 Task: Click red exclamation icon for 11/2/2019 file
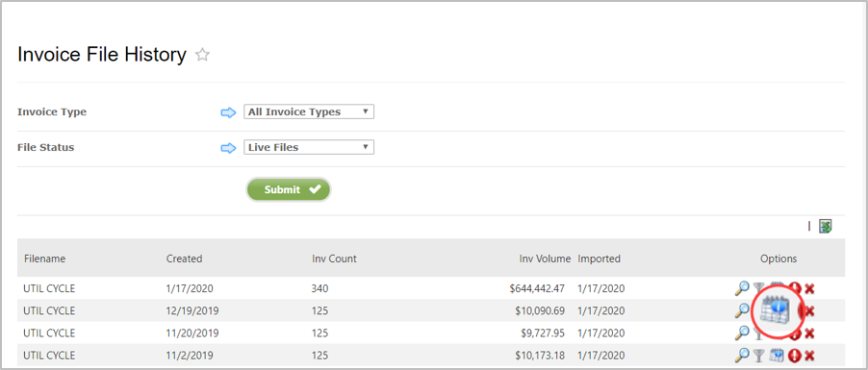coord(795,355)
